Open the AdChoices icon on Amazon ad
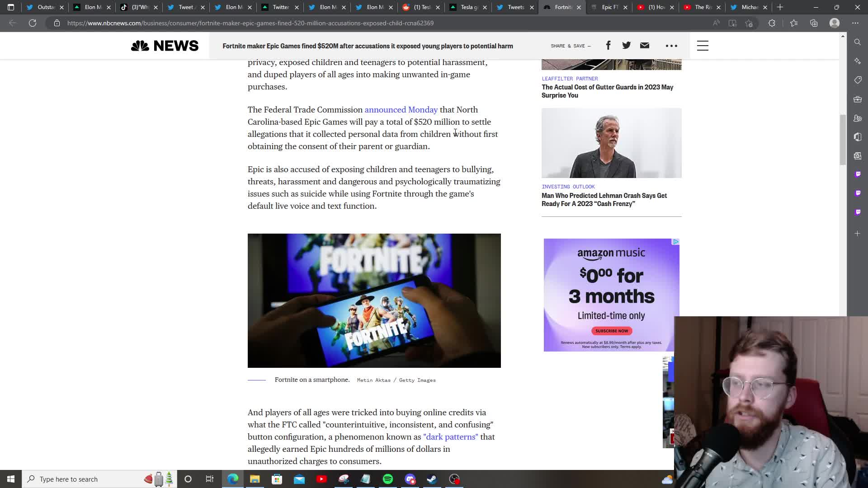This screenshot has width=868, height=488. point(675,242)
